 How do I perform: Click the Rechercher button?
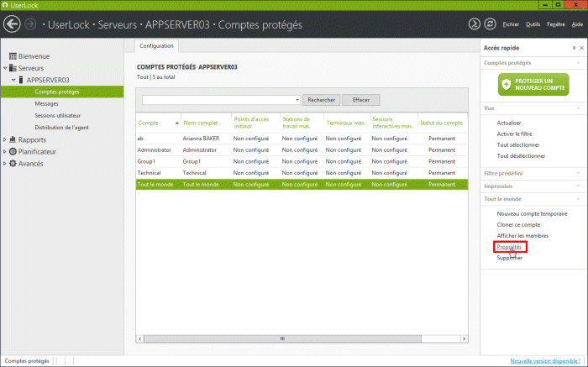[322, 100]
